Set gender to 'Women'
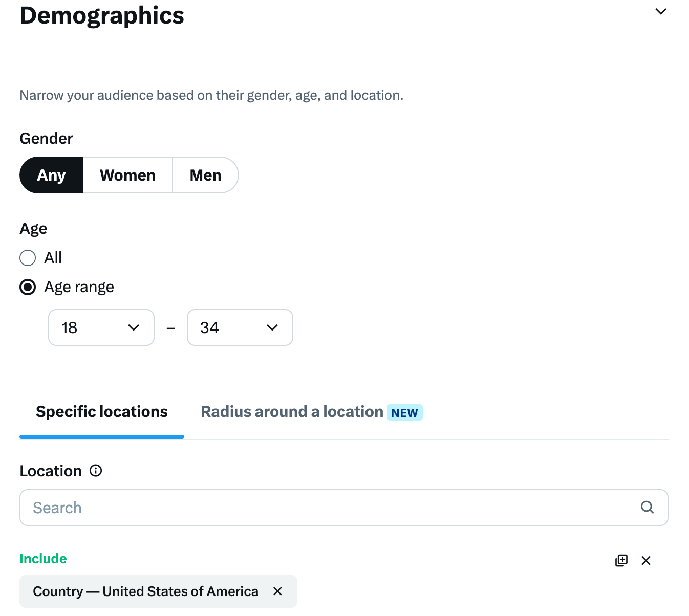This screenshot has width=689, height=616. [127, 175]
